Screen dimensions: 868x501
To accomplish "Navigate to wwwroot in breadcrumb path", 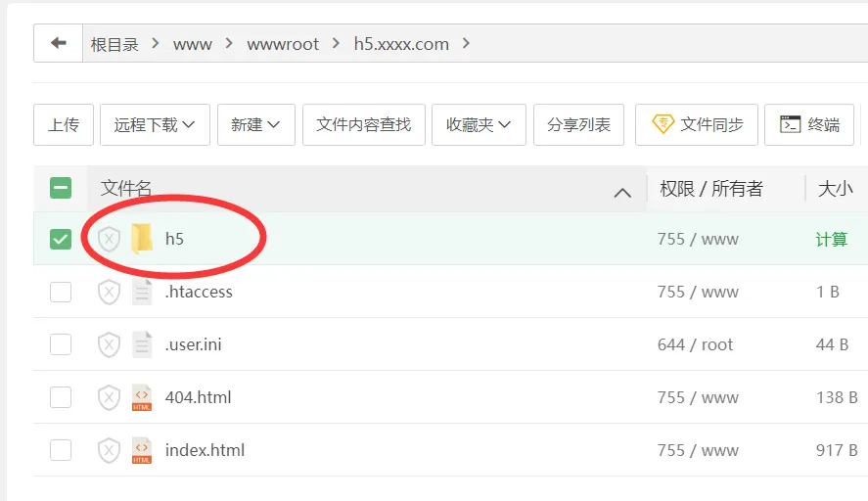I will click(x=283, y=44).
